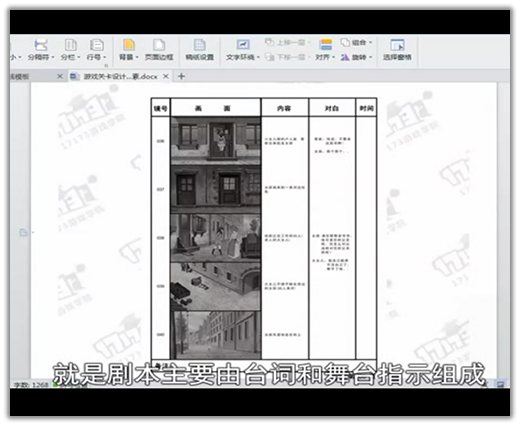Viewport: 520px width, 426px height.
Task: Click 上移一层 bring forward
Action: pos(287,42)
